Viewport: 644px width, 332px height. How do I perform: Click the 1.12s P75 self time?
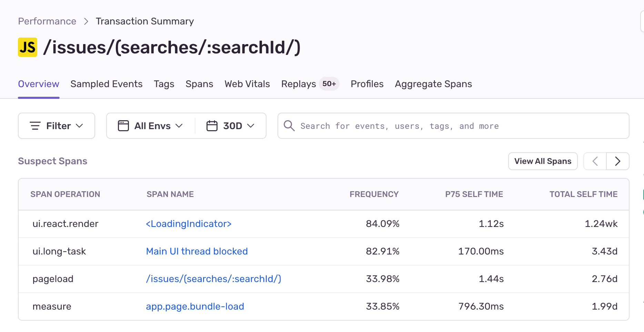pos(491,224)
